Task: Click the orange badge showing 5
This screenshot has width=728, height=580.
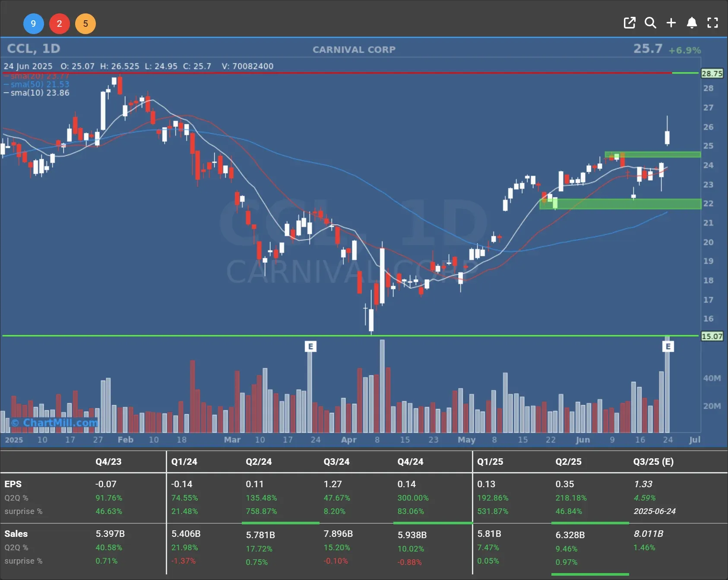Action: pyautogui.click(x=85, y=24)
